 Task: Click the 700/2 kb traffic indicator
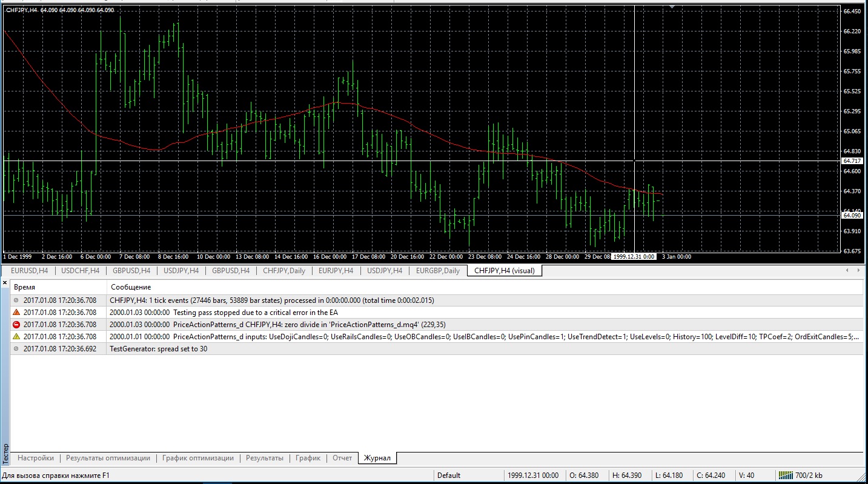[x=809, y=476]
